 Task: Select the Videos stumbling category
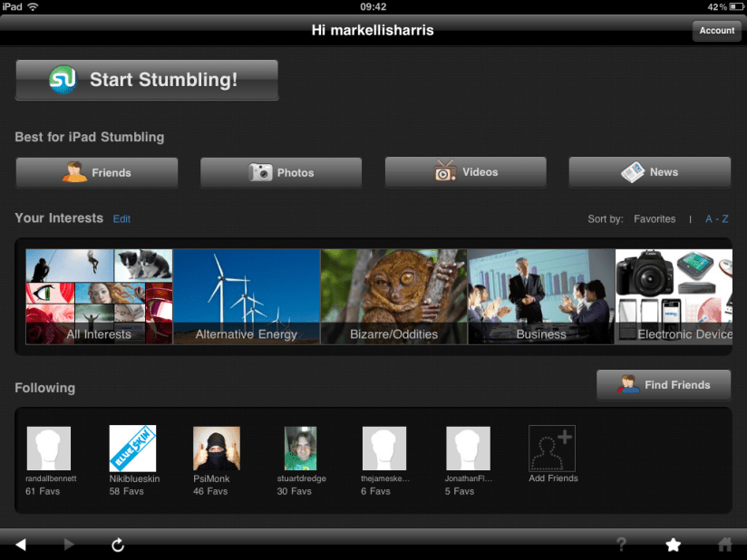click(466, 171)
